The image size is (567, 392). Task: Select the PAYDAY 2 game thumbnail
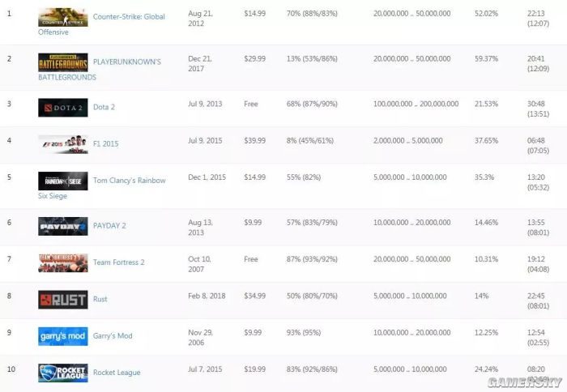[x=63, y=226]
